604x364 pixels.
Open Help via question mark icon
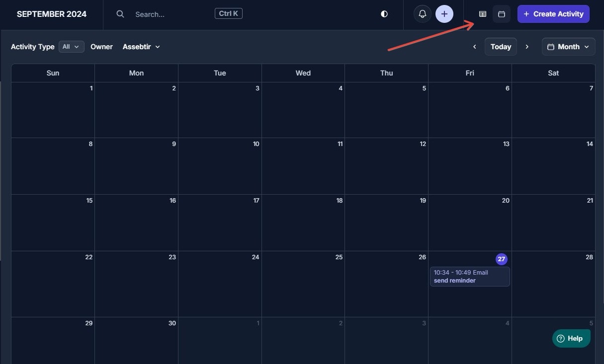point(561,338)
